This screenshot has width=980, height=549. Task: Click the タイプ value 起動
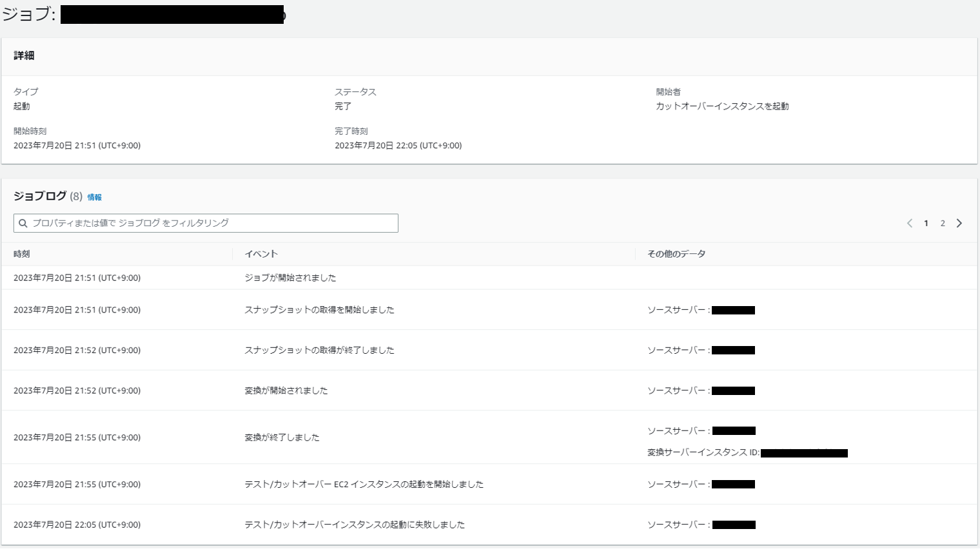coord(22,106)
